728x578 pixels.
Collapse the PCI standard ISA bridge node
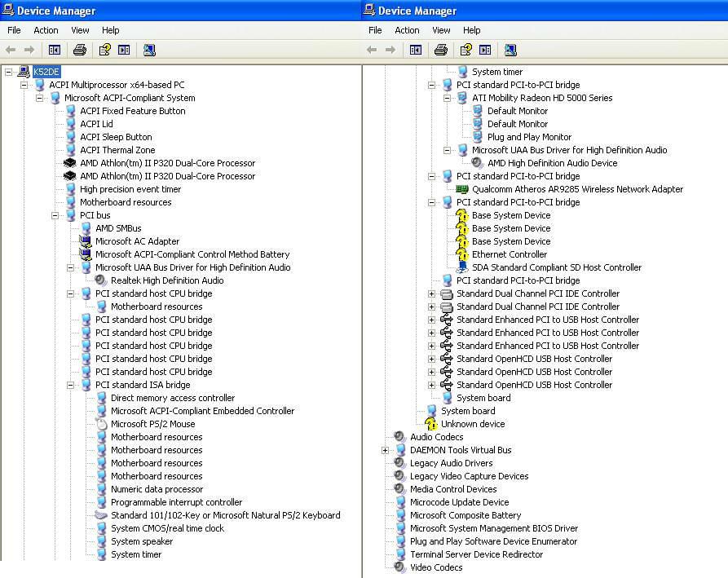click(70, 385)
